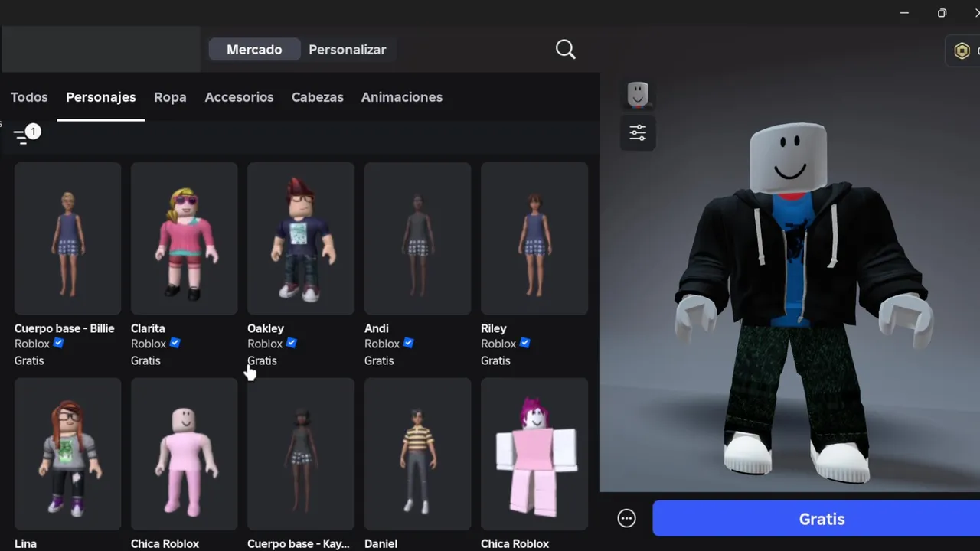Open Andi character thumbnail
Image resolution: width=980 pixels, height=551 pixels.
click(417, 238)
